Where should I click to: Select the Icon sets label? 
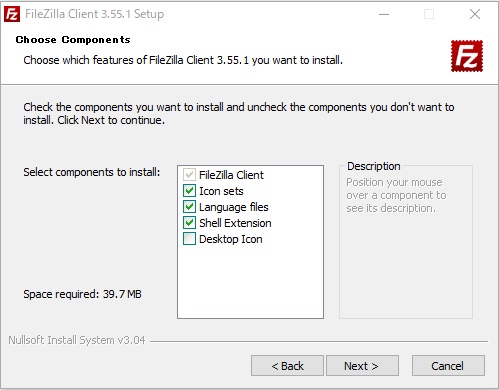point(221,191)
